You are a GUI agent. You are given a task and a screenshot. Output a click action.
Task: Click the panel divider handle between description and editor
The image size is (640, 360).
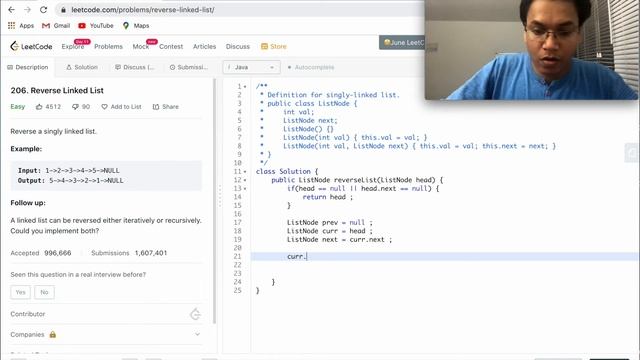[220, 196]
